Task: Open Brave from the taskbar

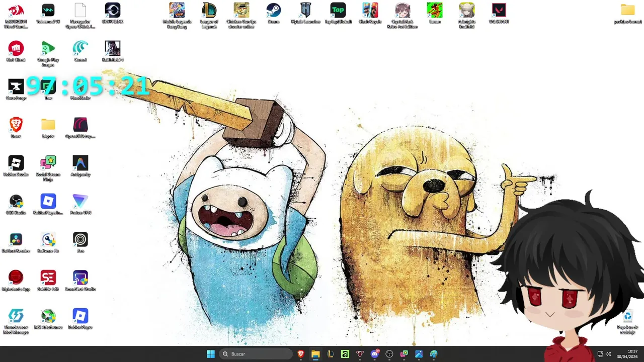Action: pyautogui.click(x=301, y=354)
